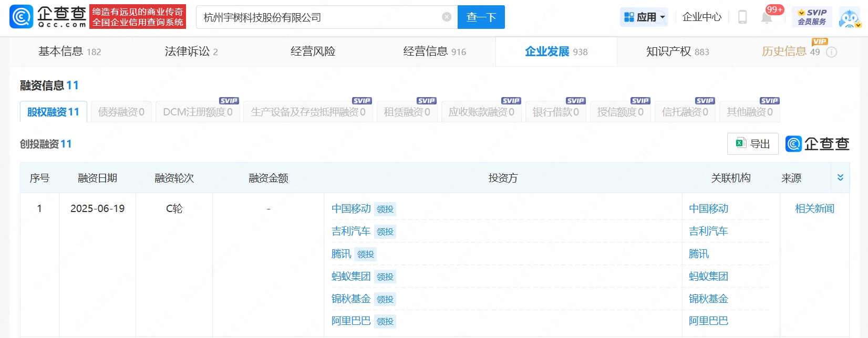
Task: Click the 企查查 watermark logo near export
Action: click(818, 144)
